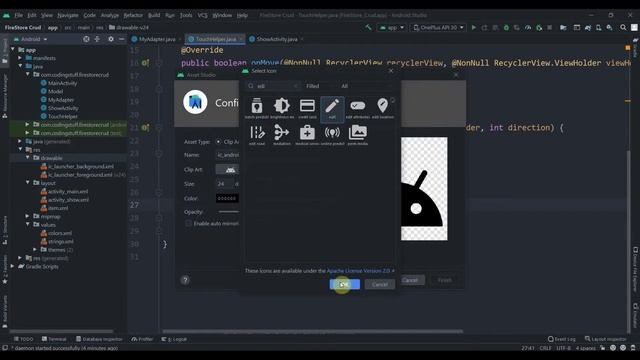This screenshot has height=360, width=640.
Task: Collapse the drawable folder
Action: pos(28,158)
